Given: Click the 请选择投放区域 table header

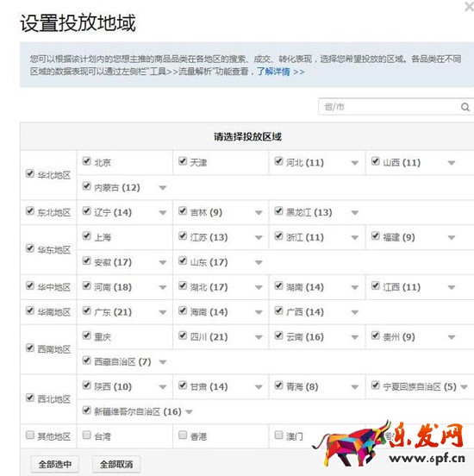Looking at the screenshot, I should click(247, 137).
